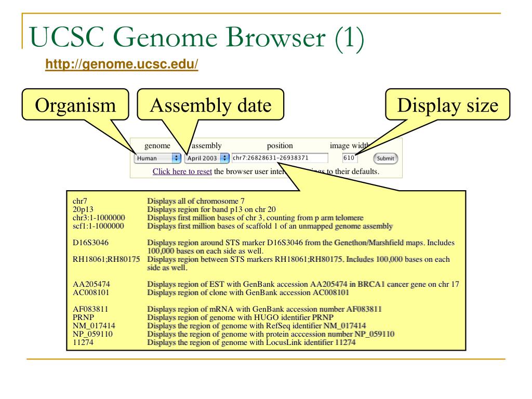Screen dimensions: 532x399
Task: Click the example query 'NP_059110'
Action: (x=92, y=334)
